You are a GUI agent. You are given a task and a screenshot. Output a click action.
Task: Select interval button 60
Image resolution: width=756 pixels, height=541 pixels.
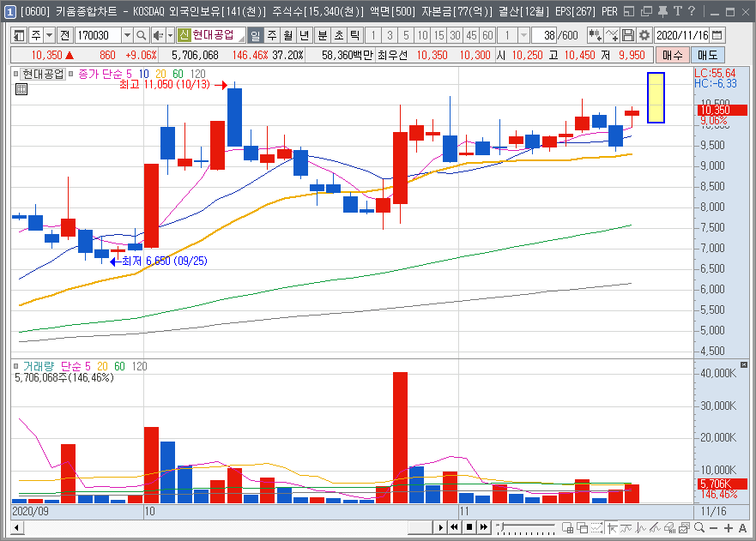pos(488,35)
